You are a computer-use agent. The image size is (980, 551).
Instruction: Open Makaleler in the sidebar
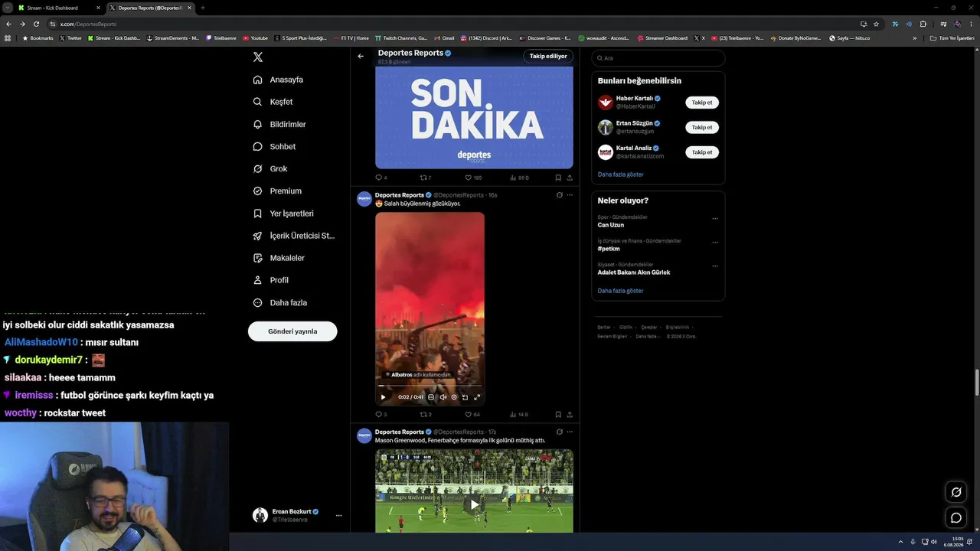pyautogui.click(x=279, y=258)
